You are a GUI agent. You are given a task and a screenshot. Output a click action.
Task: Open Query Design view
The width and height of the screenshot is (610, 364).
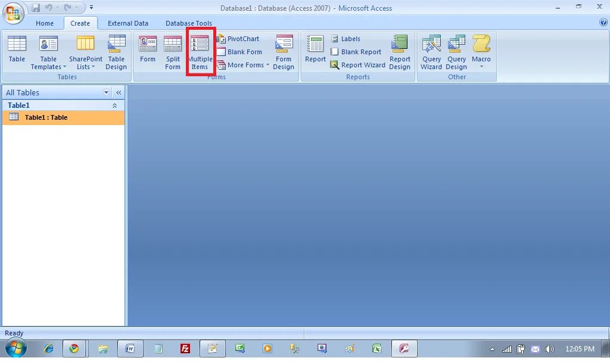pos(456,52)
